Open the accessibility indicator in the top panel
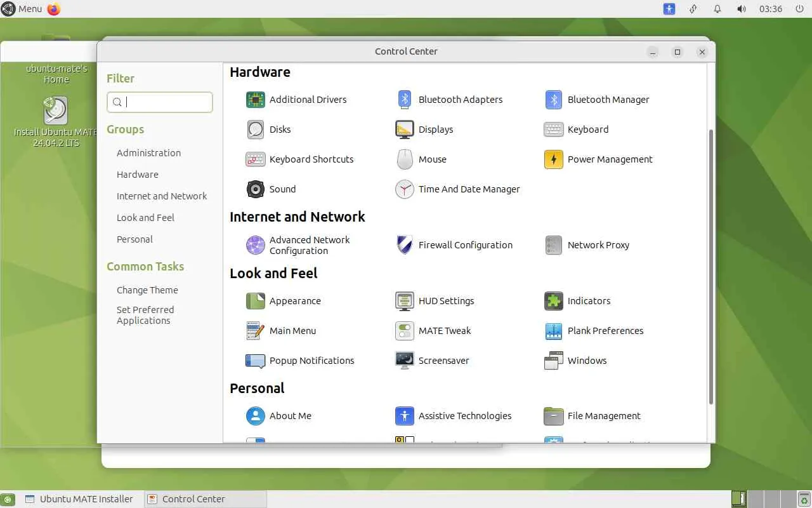 669,9
